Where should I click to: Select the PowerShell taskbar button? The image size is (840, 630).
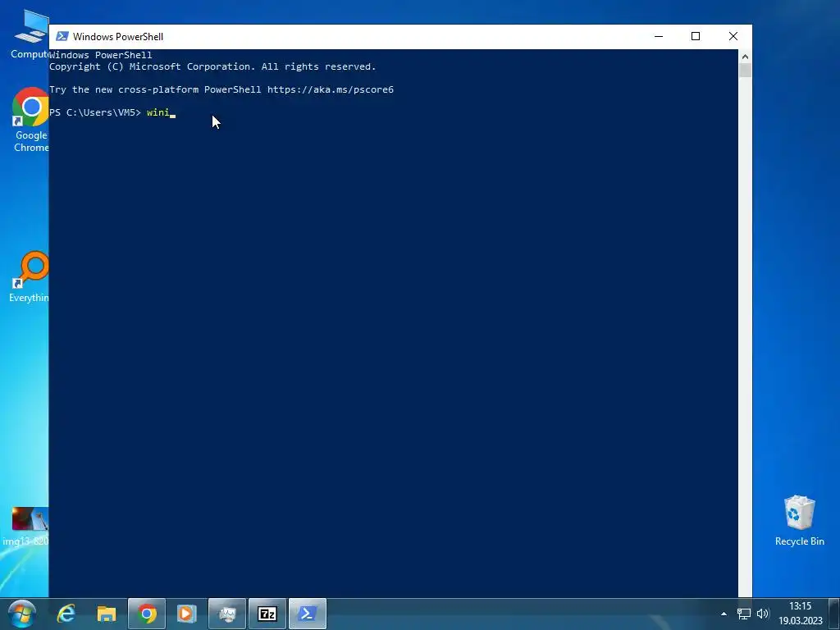coord(308,614)
